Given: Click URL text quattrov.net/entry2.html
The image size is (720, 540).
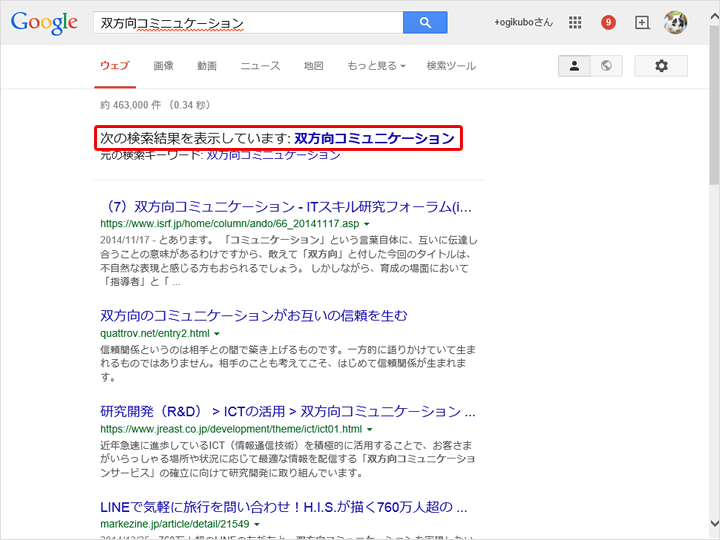Looking at the screenshot, I should click(x=155, y=334).
